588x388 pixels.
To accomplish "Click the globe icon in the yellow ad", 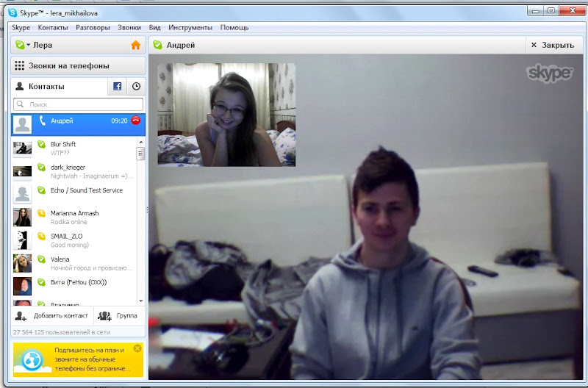I will (32, 360).
